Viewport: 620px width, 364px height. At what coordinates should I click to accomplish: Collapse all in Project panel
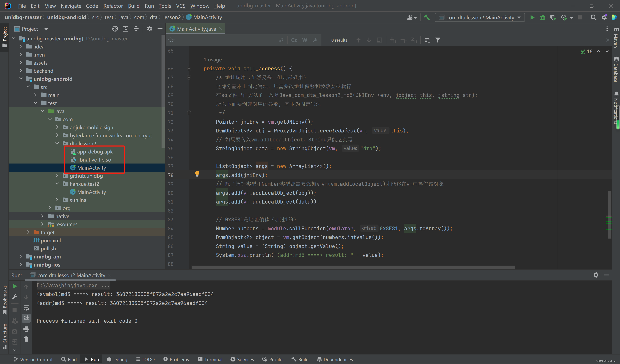[136, 29]
